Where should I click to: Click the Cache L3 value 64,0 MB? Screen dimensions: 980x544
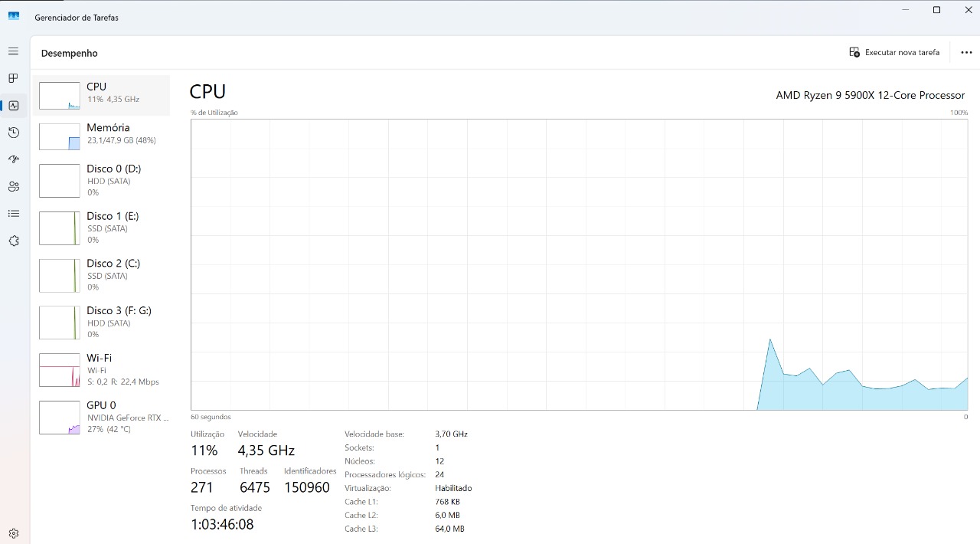coord(449,529)
